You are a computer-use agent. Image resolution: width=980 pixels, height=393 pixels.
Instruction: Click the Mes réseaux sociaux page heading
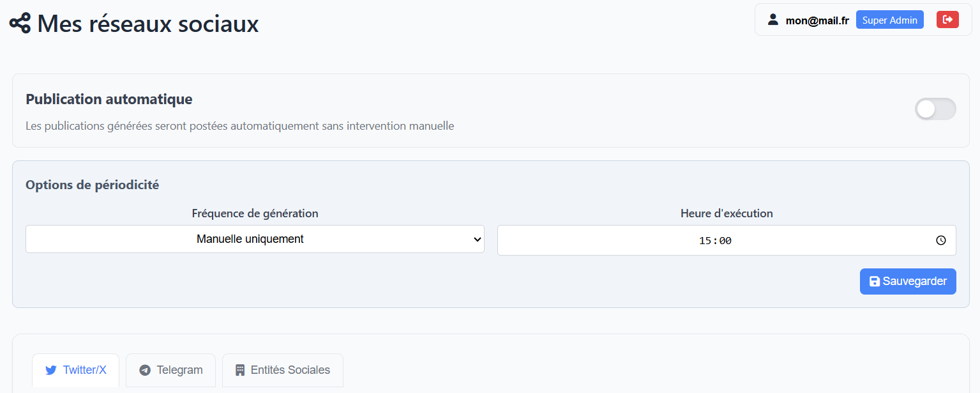148,24
